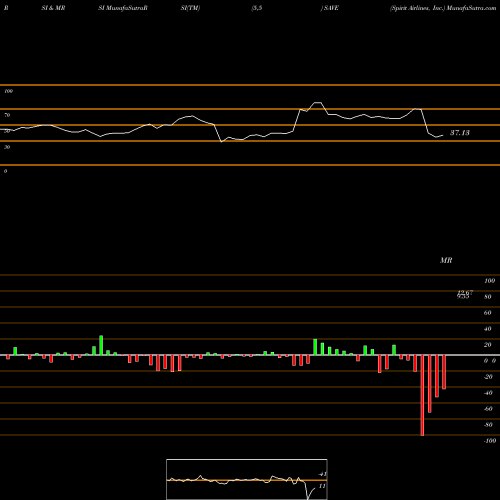Screen dimensions: 500x500
Task: Click the tallest green MR histogram bar
Action: [101, 345]
